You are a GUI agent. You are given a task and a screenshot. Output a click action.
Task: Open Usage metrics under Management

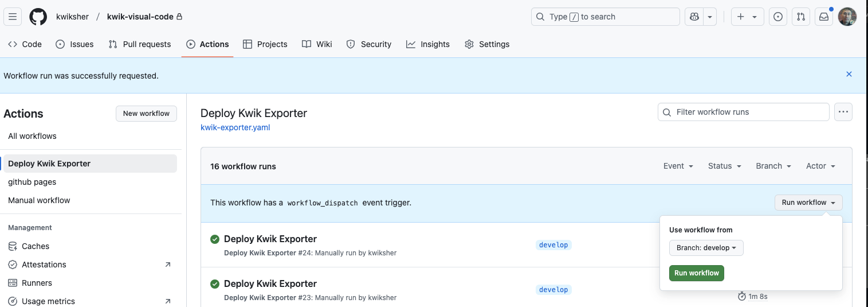(x=90, y=301)
